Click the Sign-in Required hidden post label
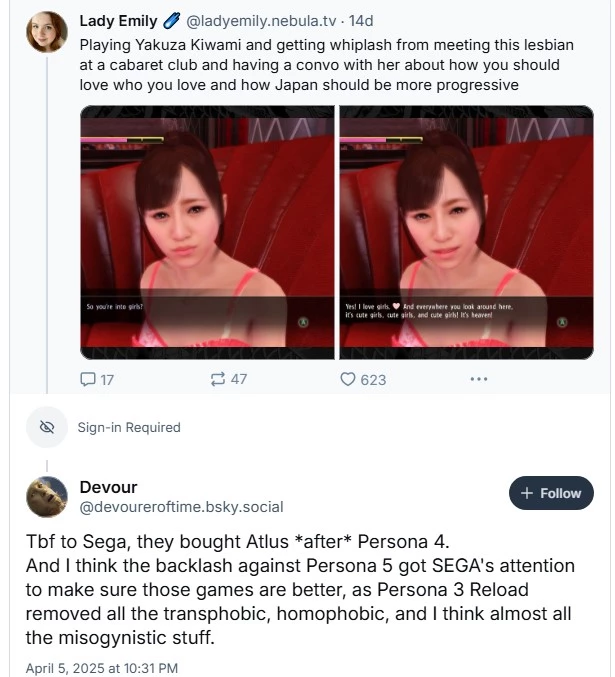This screenshot has height=677, width=615. 129,427
